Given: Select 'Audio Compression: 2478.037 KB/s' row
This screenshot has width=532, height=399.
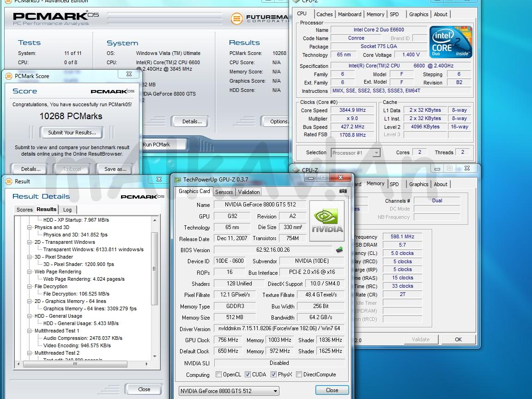Looking at the screenshot, I should click(83, 338).
